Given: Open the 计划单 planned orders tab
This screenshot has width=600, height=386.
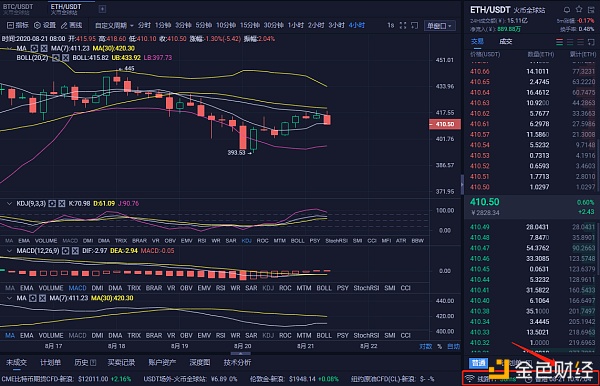Looking at the screenshot, I should point(51,362).
